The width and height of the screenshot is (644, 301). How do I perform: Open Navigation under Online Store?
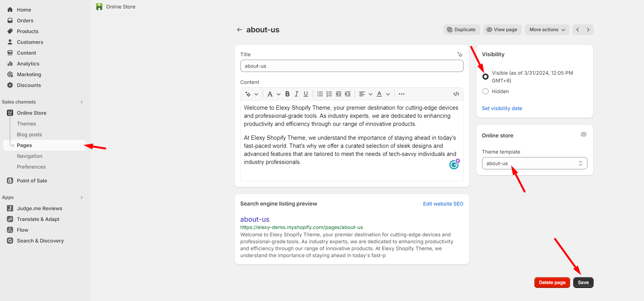click(x=30, y=156)
